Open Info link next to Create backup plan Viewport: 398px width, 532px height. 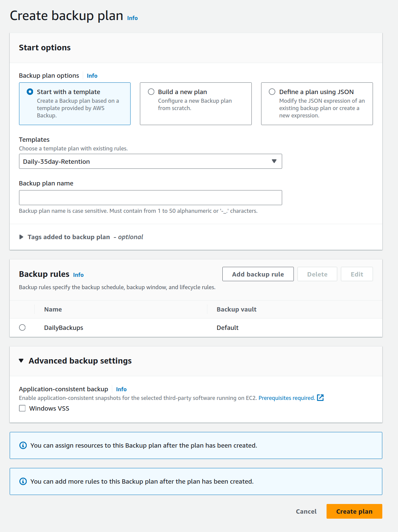[x=132, y=18]
